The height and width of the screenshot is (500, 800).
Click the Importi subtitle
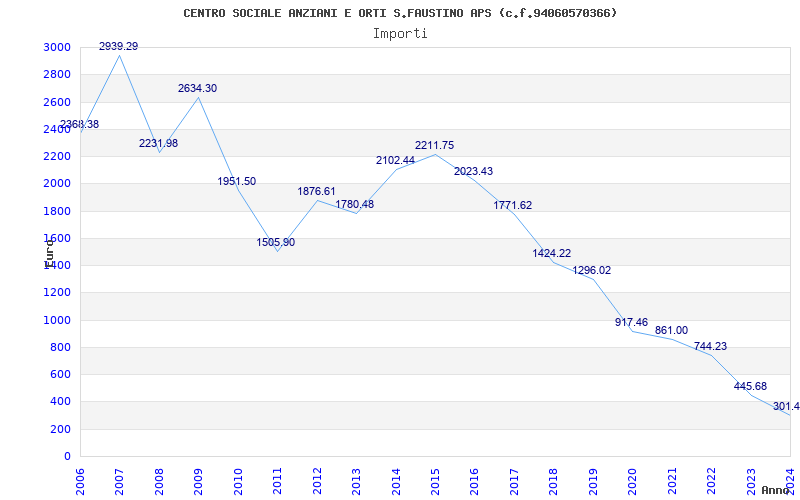pos(400,34)
